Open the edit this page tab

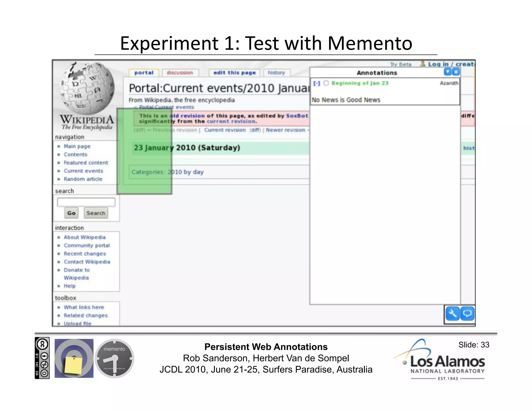pos(235,73)
